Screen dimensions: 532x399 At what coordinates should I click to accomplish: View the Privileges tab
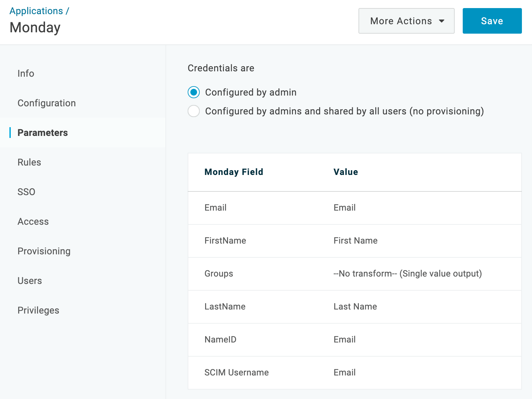(83, 310)
